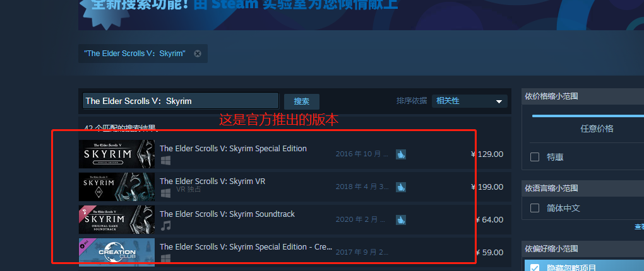Image resolution: width=644 pixels, height=271 pixels.
Task: Open The Elder Scrolls V: Skyrim Soundtrack title
Action: click(x=227, y=214)
